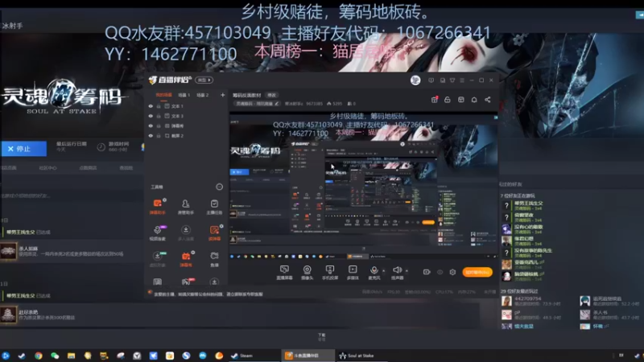Toggle the lock on the 截屏 2 layer
The image size is (644, 362).
click(159, 135)
